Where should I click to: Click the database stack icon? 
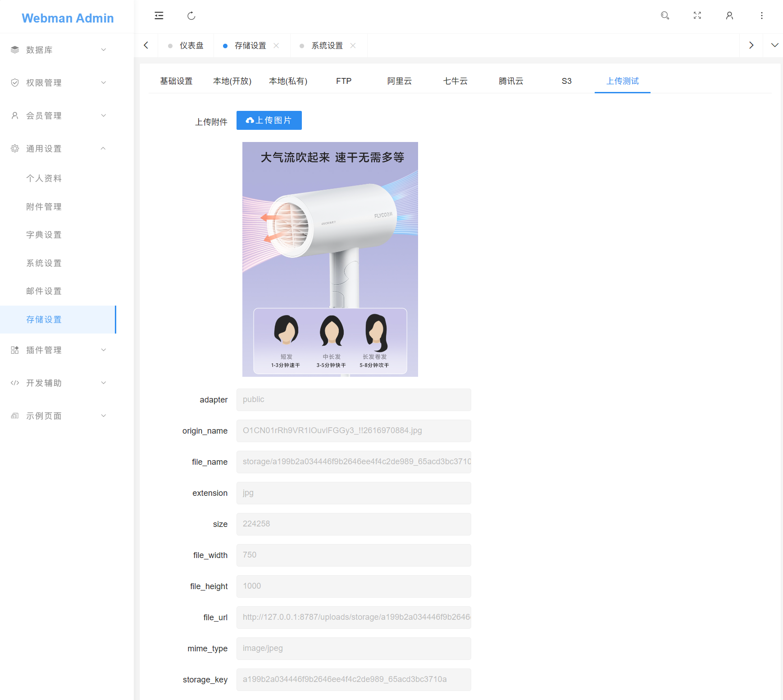pyautogui.click(x=15, y=50)
